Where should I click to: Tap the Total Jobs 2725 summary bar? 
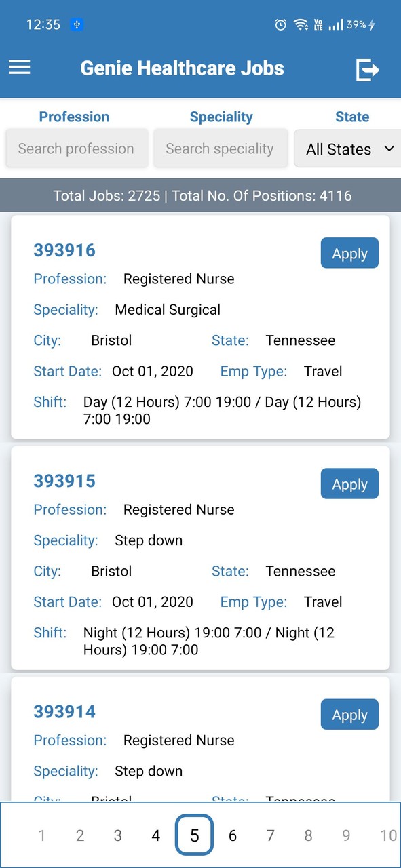pyautogui.click(x=200, y=195)
